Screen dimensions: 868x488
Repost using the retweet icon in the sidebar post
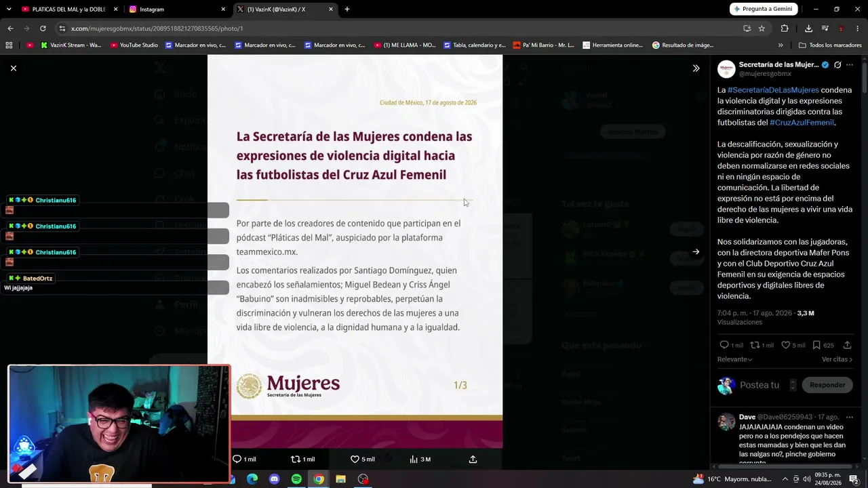click(x=754, y=345)
